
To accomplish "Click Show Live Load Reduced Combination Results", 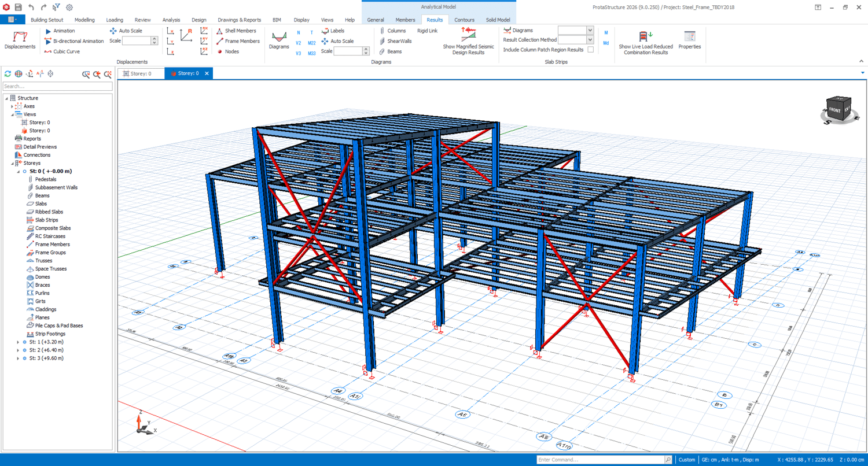I will coord(646,42).
